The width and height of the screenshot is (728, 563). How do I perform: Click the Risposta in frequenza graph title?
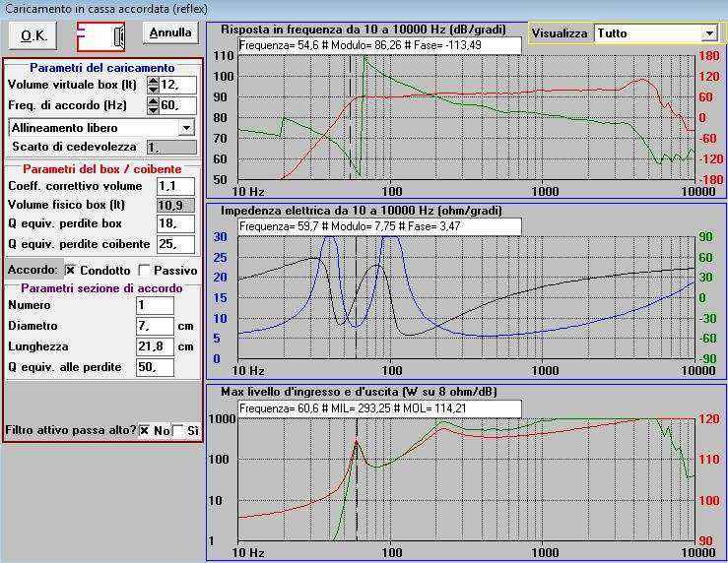tap(364, 30)
